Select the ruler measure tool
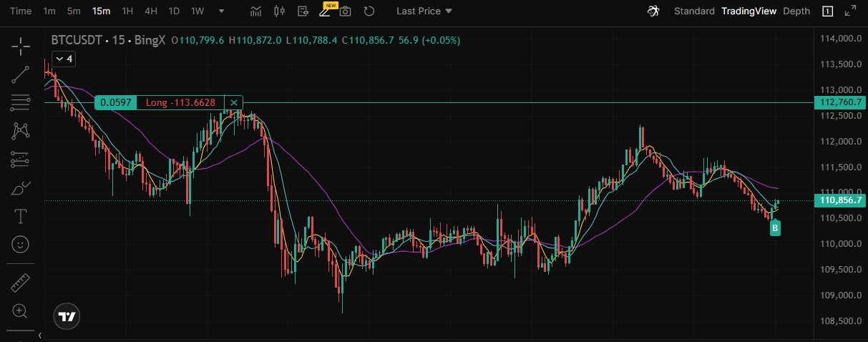868x342 pixels. point(21,283)
